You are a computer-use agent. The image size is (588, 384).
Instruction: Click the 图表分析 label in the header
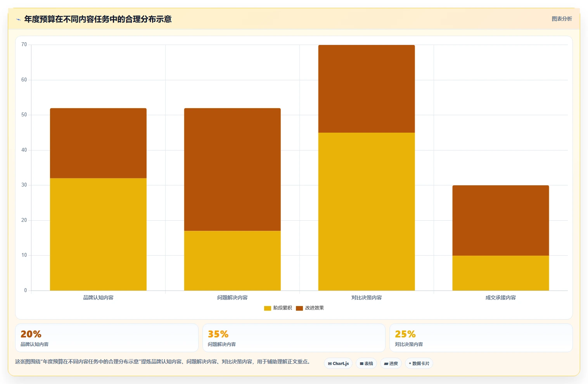tap(562, 19)
